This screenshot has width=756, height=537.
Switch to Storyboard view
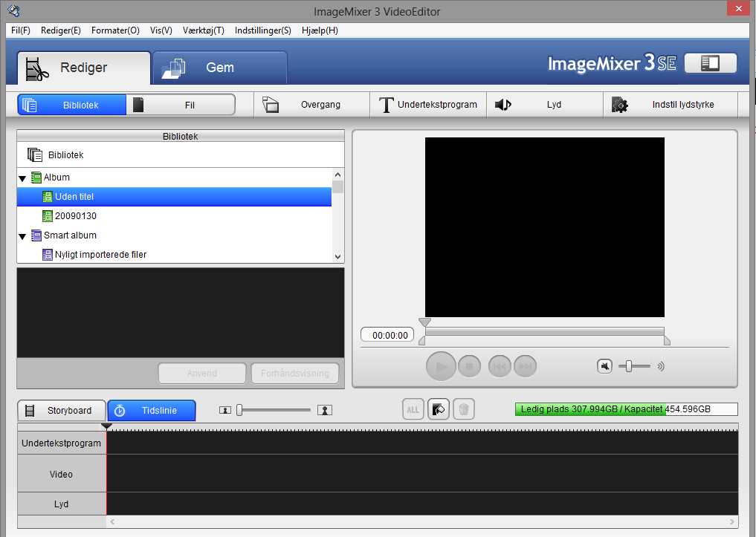coord(62,410)
